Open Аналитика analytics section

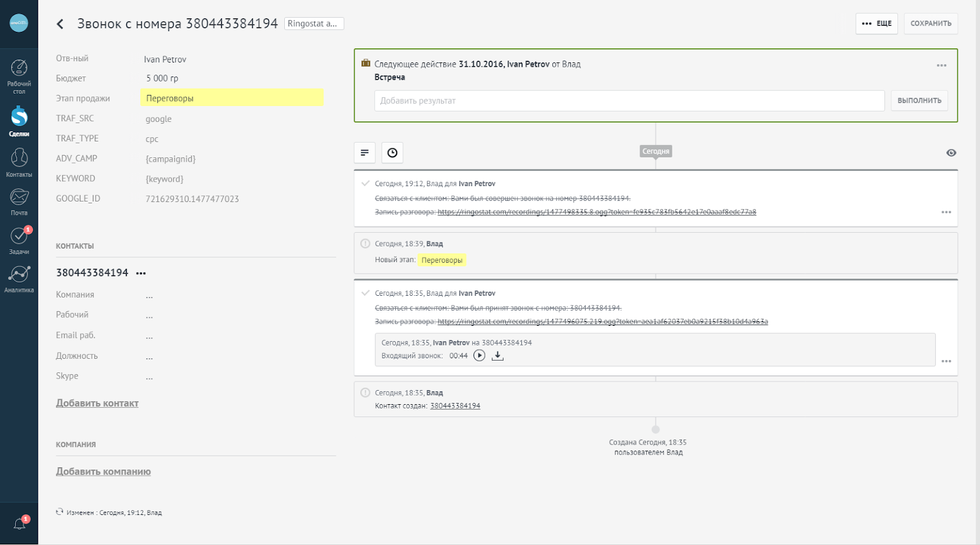coord(19,279)
